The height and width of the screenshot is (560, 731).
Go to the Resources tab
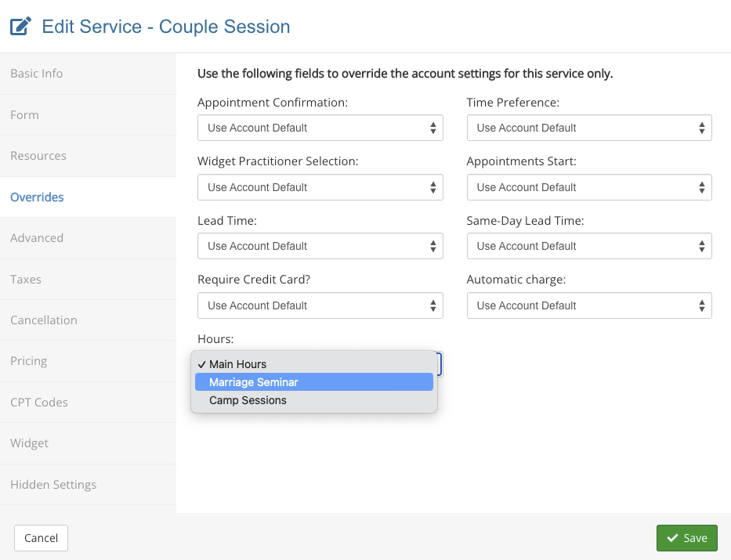tap(38, 156)
